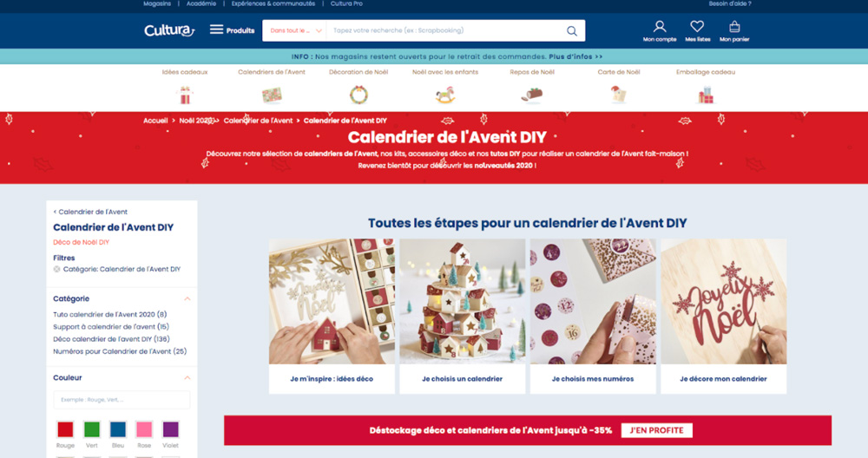Choose the Rouge color swatch
The width and height of the screenshot is (868, 458).
click(x=65, y=429)
